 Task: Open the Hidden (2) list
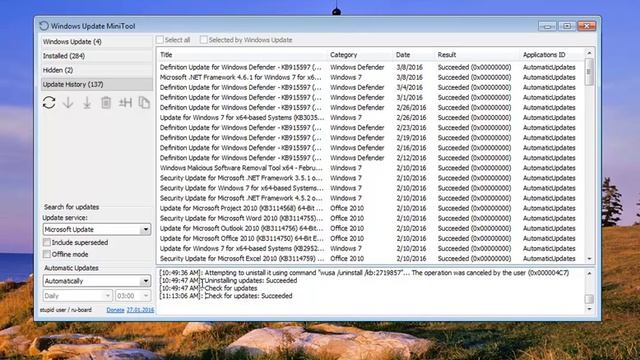(97, 70)
